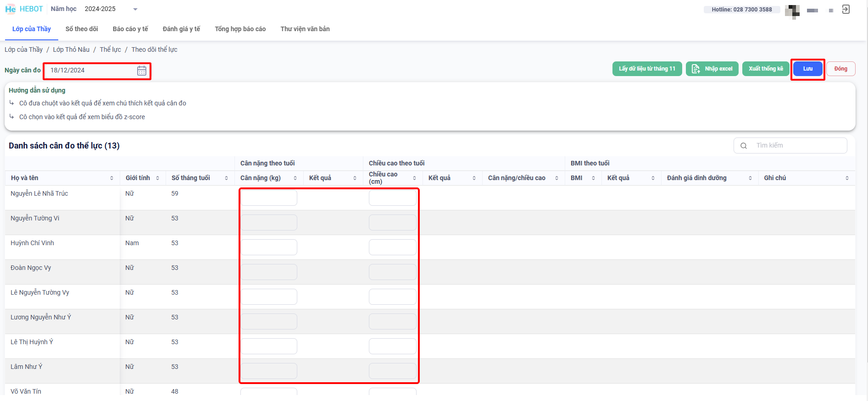Click the Lưu save button
This screenshot has height=401, width=868.
point(807,69)
